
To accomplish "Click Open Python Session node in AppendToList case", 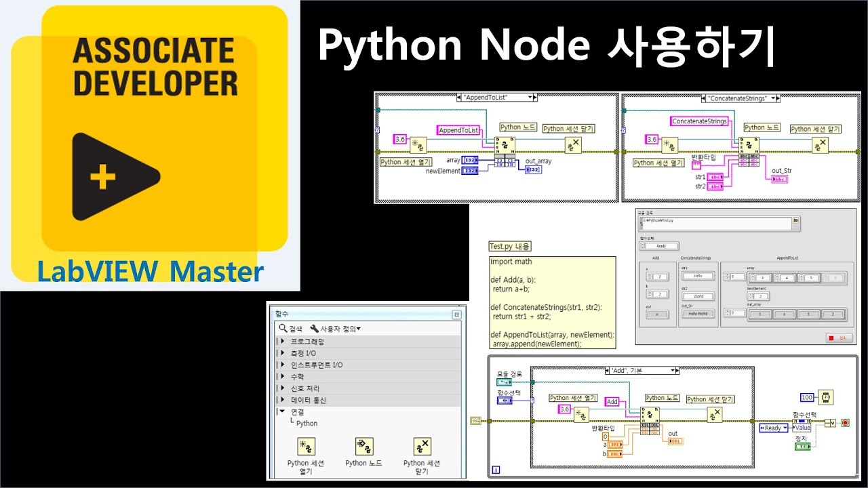I will pos(419,145).
